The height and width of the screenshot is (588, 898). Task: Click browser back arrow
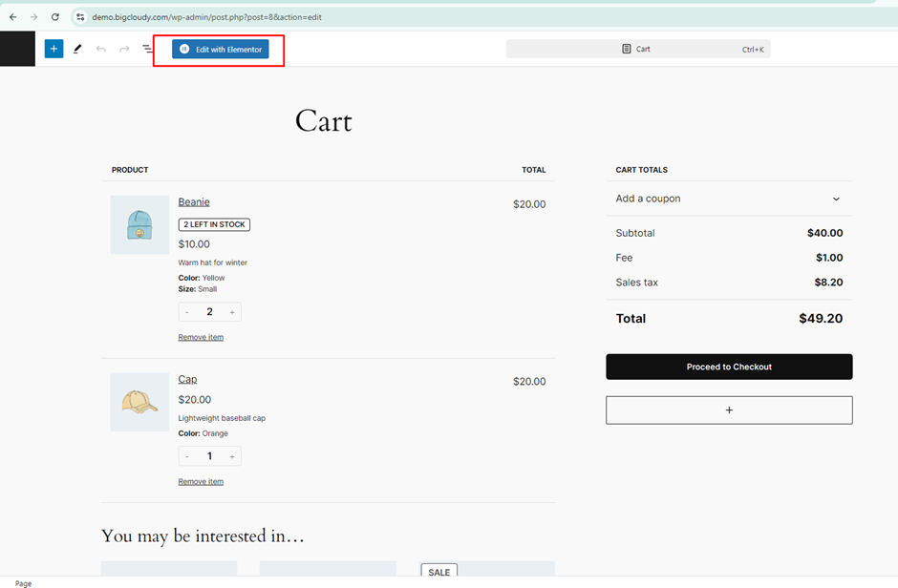tap(12, 17)
